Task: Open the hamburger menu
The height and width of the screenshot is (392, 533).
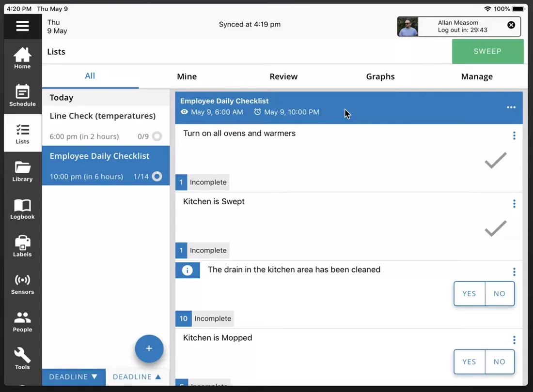Action: (22, 26)
